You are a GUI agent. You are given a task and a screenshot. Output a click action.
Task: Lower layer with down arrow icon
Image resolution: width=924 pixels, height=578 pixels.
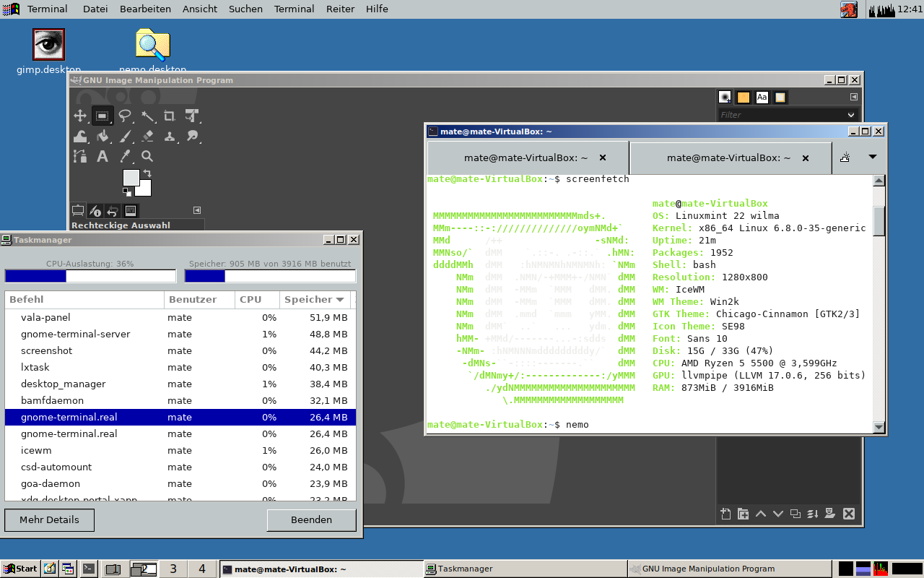[x=778, y=514]
